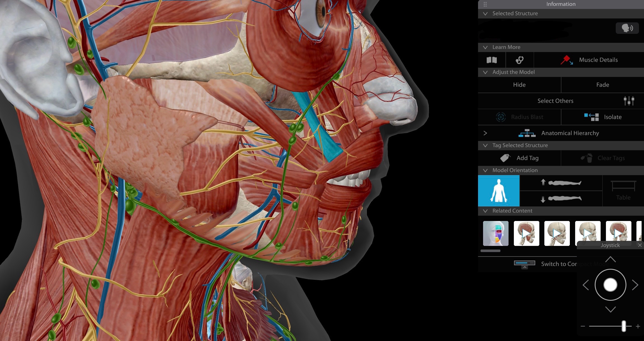Play the fourth skull muscle animation
This screenshot has height=341, width=644.
[619, 233]
